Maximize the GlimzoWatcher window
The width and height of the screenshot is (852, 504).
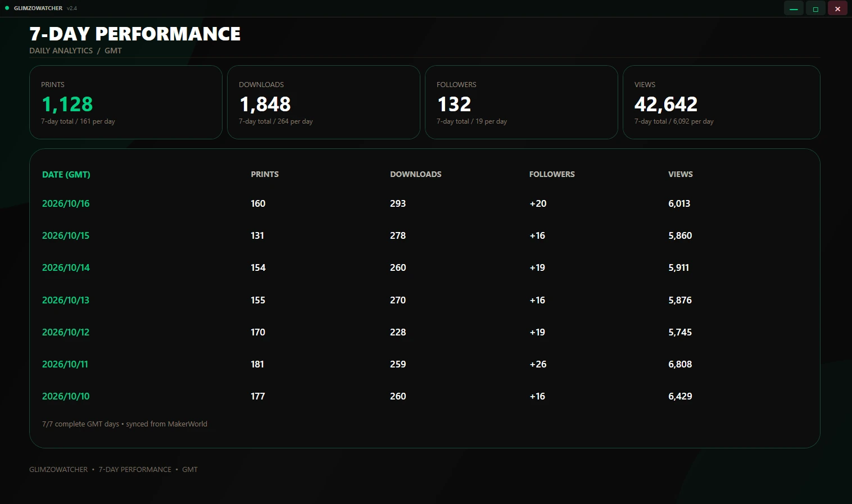815,8
